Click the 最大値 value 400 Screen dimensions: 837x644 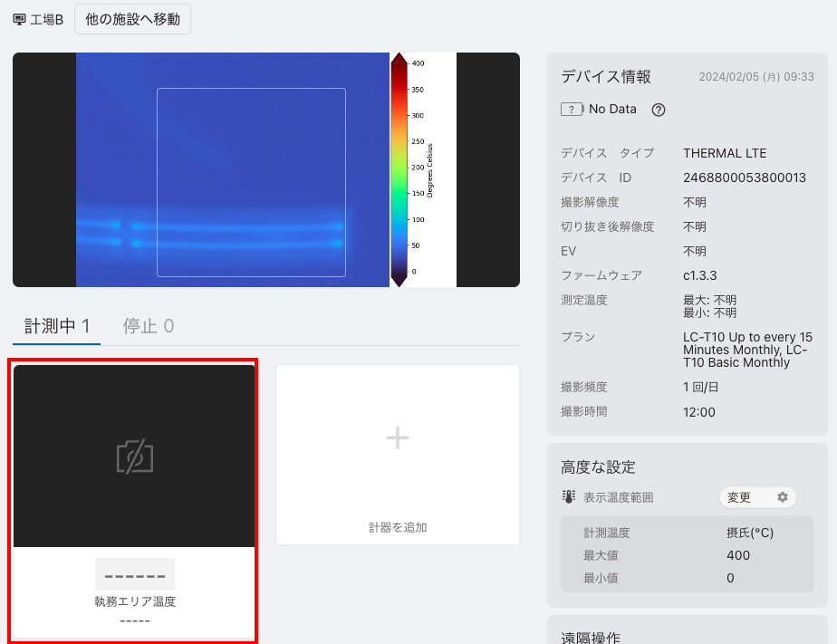(737, 555)
